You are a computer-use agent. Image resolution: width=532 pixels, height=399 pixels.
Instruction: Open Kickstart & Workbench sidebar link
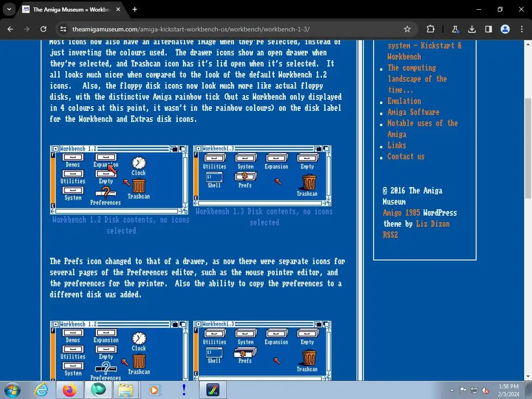click(x=424, y=51)
